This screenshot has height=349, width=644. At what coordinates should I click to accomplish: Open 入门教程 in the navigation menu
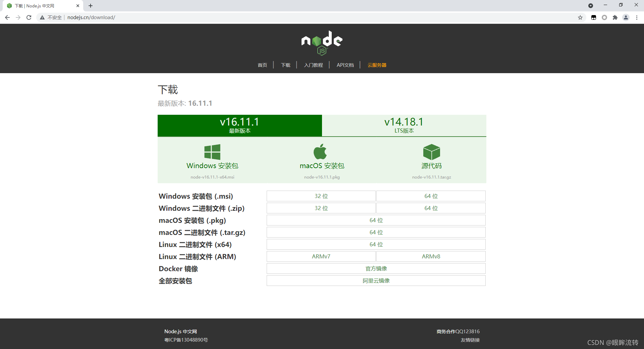pyautogui.click(x=314, y=65)
